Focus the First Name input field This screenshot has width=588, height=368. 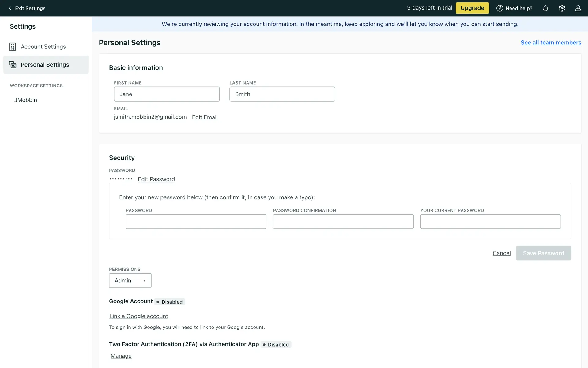167,94
